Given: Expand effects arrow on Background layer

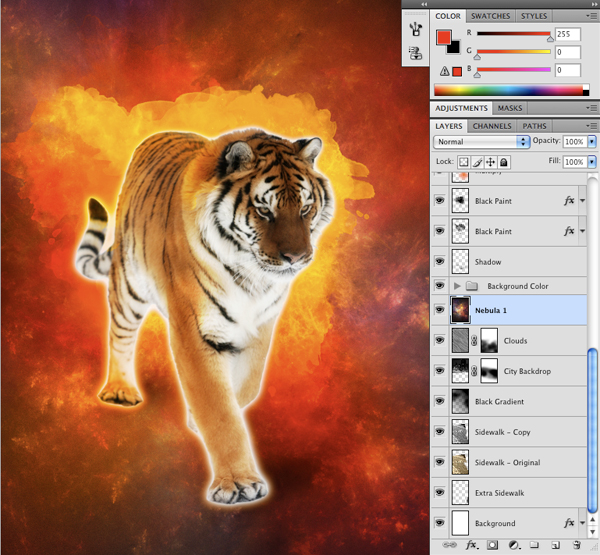Looking at the screenshot, I should (582, 523).
